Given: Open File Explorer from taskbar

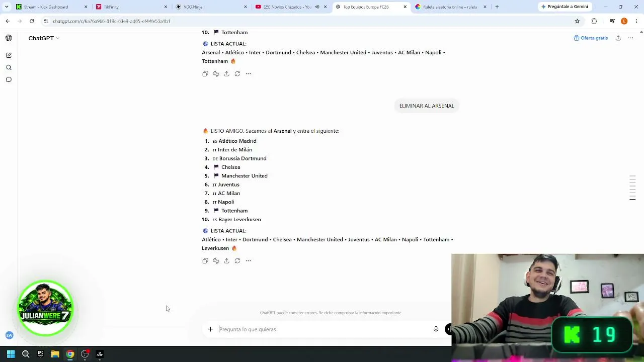Looking at the screenshot, I should (55, 354).
